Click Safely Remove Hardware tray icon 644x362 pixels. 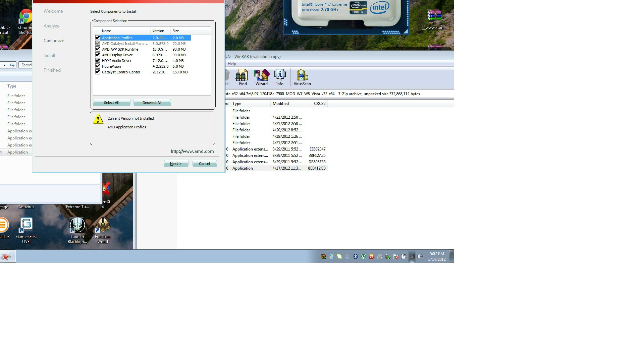tap(388, 257)
